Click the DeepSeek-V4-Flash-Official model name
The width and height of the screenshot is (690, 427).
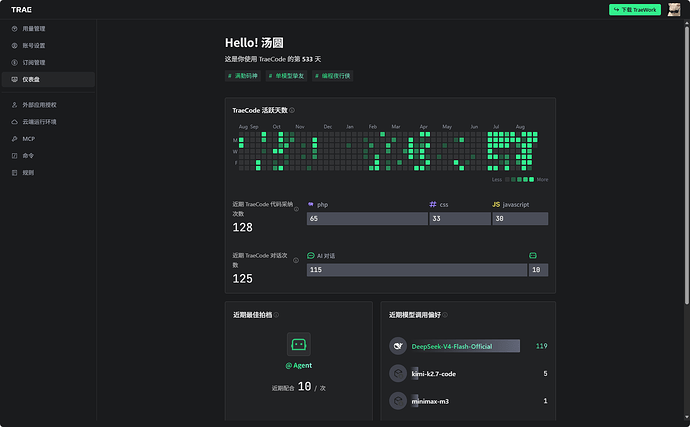[452, 346]
